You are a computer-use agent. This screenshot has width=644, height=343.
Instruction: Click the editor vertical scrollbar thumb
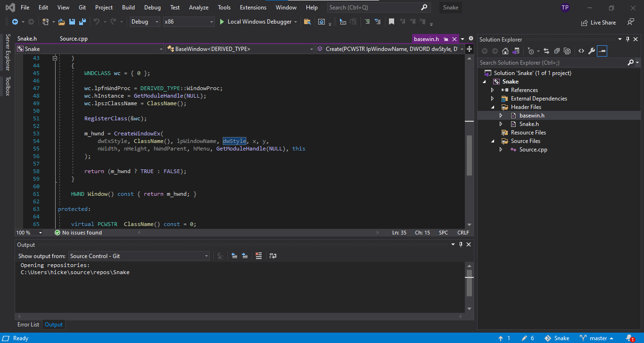469,155
